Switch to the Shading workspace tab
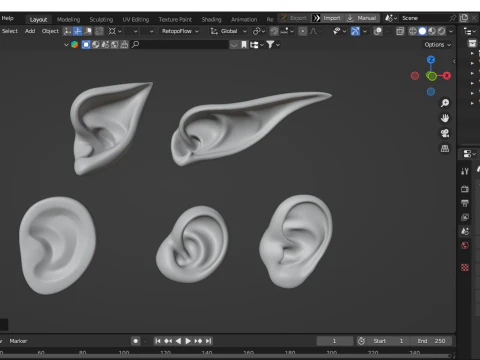The width and height of the screenshot is (480, 360). point(211,20)
